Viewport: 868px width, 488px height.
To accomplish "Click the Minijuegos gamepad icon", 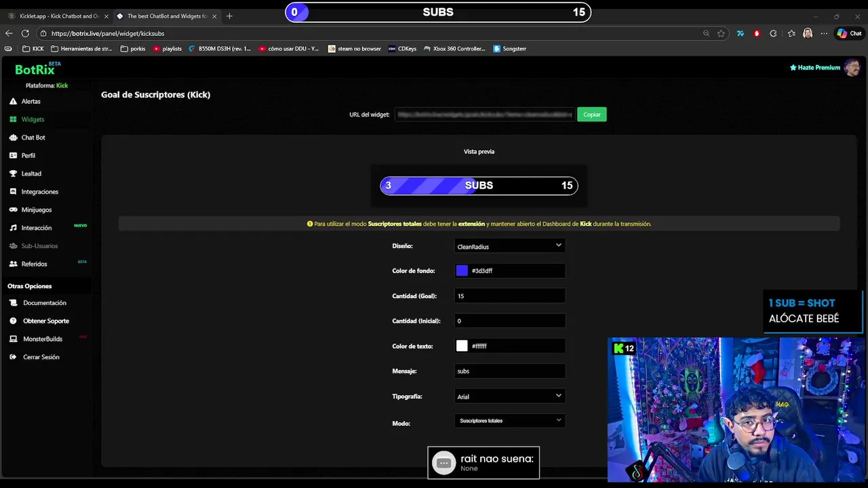I will pyautogui.click(x=13, y=209).
